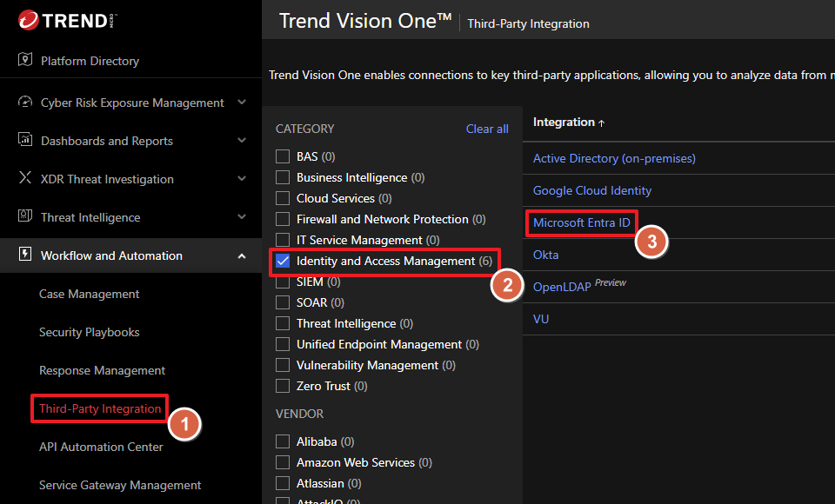
Task: Click the Workflow and Automation lightning icon
Action: (x=24, y=255)
